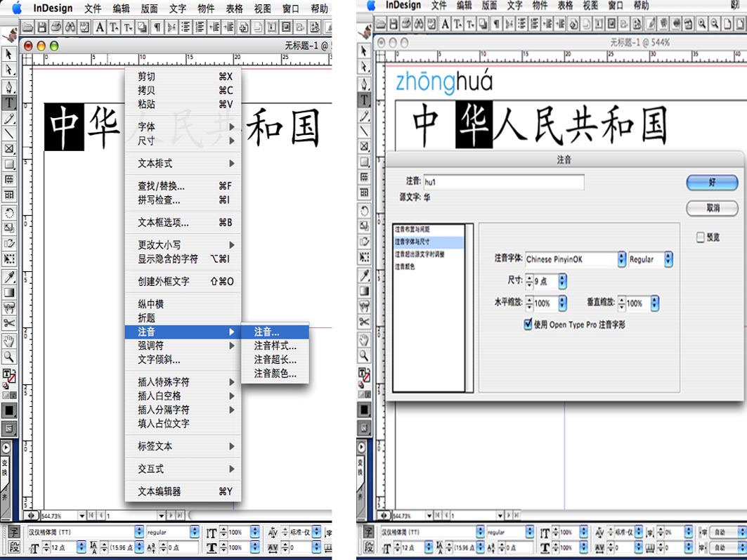The width and height of the screenshot is (747, 560).
Task: Choose the Hand tool in right toolbox
Action: point(364,339)
